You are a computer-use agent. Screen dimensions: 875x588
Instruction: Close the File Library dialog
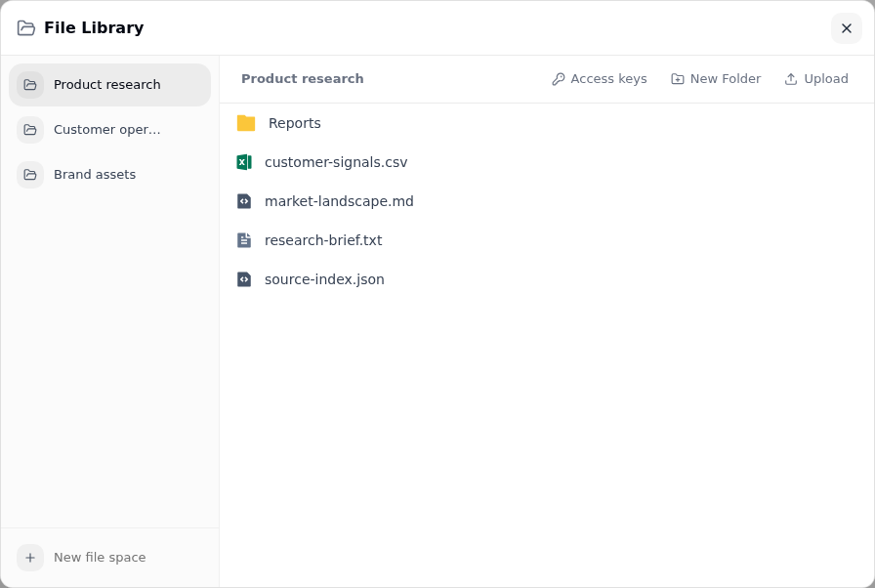(x=847, y=28)
